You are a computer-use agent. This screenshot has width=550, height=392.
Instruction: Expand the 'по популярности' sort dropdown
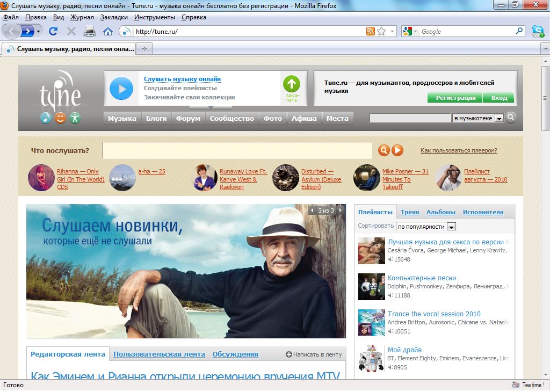451,227
